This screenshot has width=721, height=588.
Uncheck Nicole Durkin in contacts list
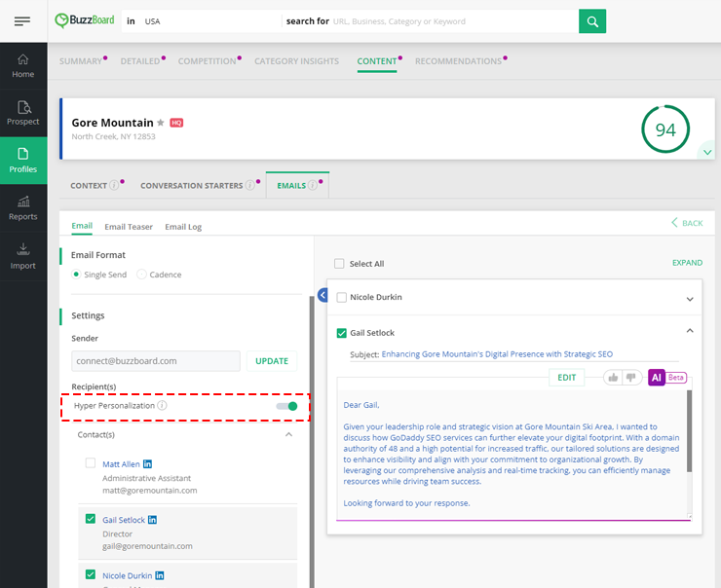tap(91, 574)
